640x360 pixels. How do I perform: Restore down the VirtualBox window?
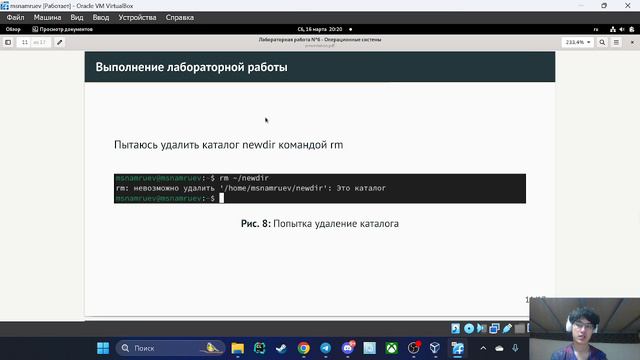[604, 6]
